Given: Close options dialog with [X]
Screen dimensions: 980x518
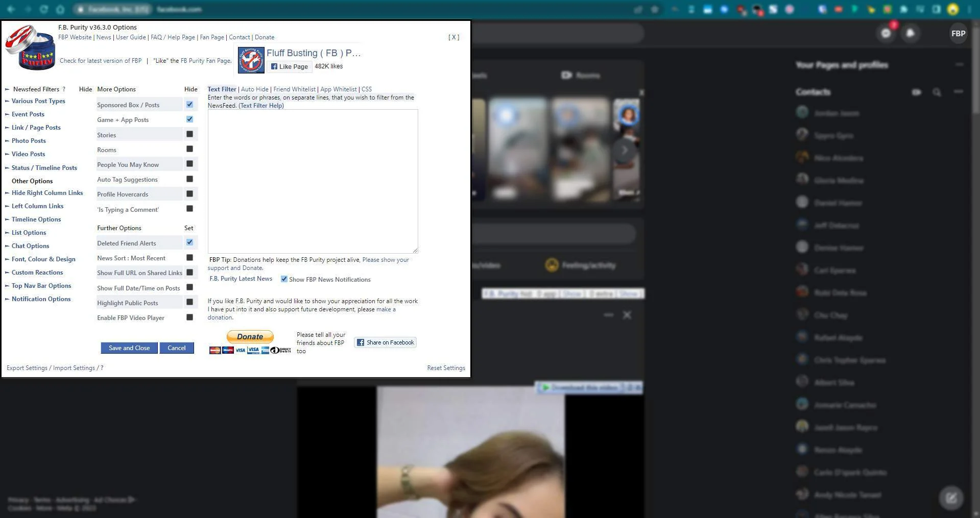Looking at the screenshot, I should point(454,37).
